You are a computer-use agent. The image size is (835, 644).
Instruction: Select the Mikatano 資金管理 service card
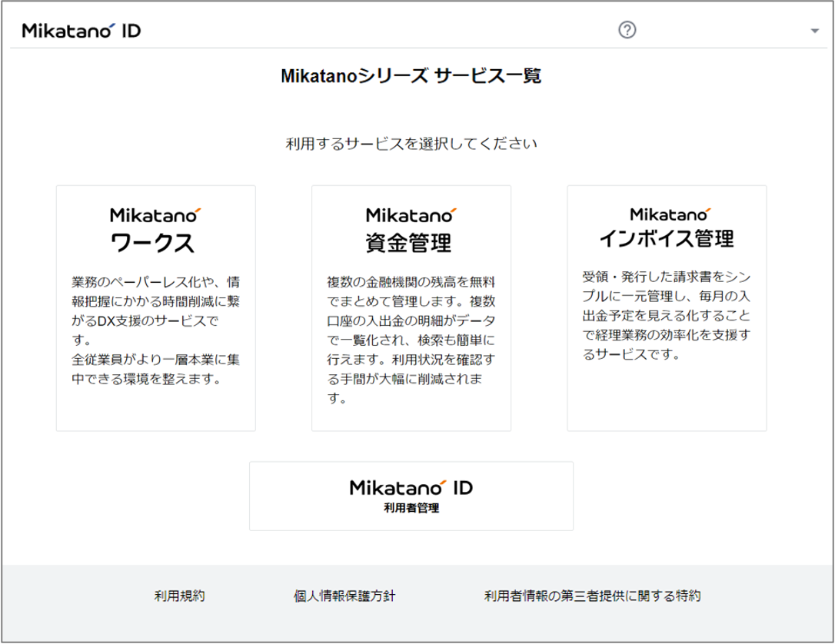click(411, 308)
